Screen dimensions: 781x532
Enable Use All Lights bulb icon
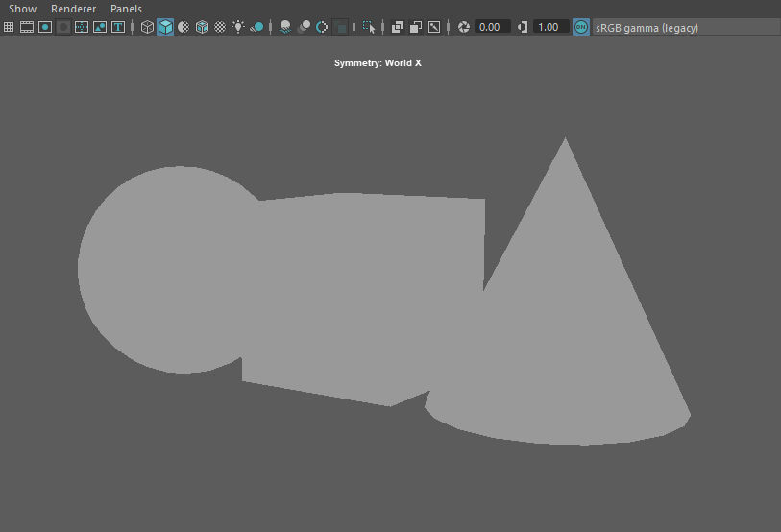point(238,27)
